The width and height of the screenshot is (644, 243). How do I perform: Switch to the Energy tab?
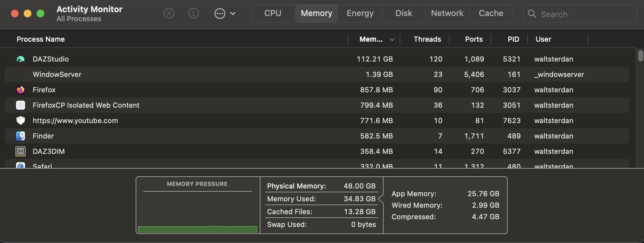click(360, 13)
